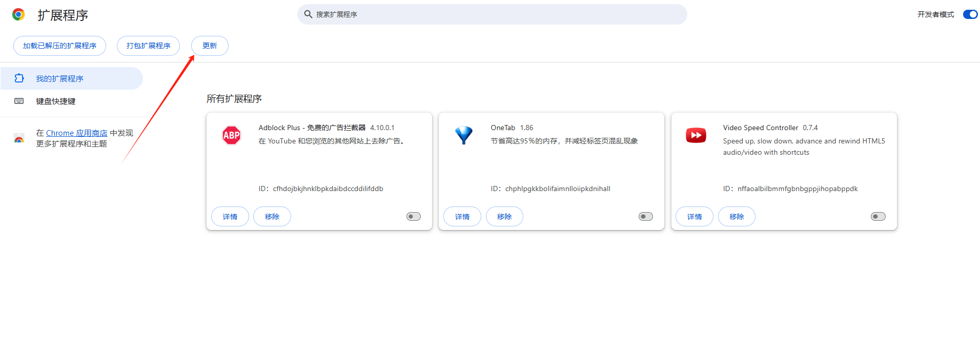Screen dimensions: 980x355
Task: Click the Chrome logo icon
Action: (18, 14)
